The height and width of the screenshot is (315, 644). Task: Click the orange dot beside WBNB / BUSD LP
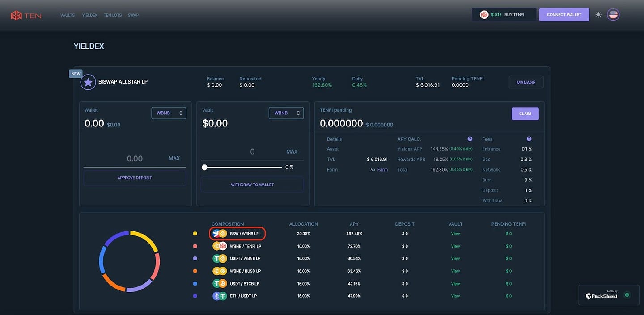(x=195, y=271)
